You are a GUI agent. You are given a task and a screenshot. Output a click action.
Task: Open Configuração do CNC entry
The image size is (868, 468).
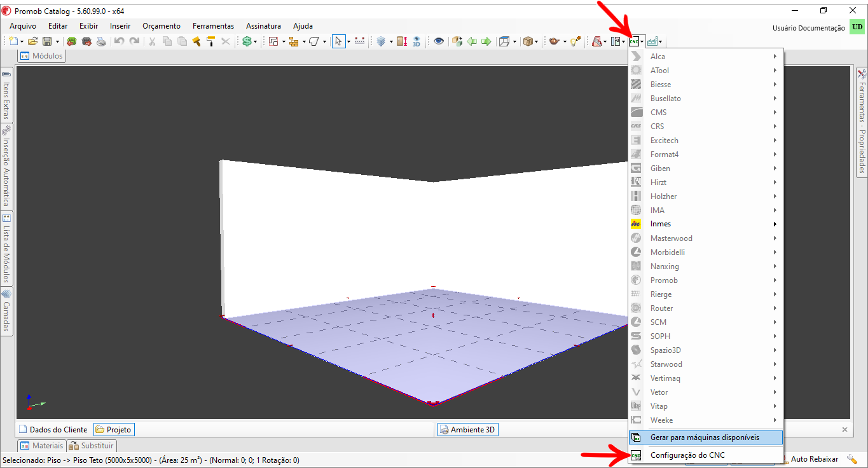[x=705, y=455]
